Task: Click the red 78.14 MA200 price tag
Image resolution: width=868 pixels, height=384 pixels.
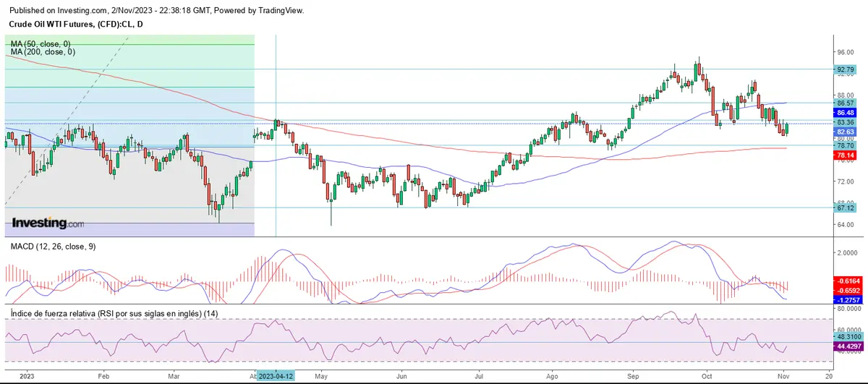Action: click(846, 155)
